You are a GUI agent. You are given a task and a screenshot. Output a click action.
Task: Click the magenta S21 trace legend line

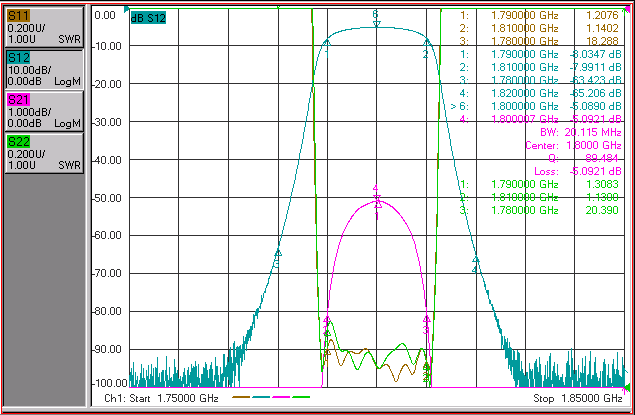281,397
